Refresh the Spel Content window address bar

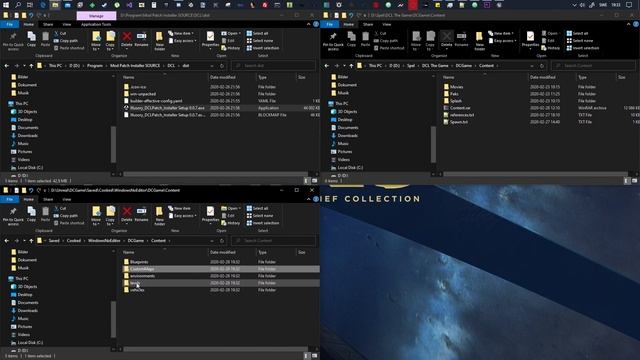click(x=542, y=66)
